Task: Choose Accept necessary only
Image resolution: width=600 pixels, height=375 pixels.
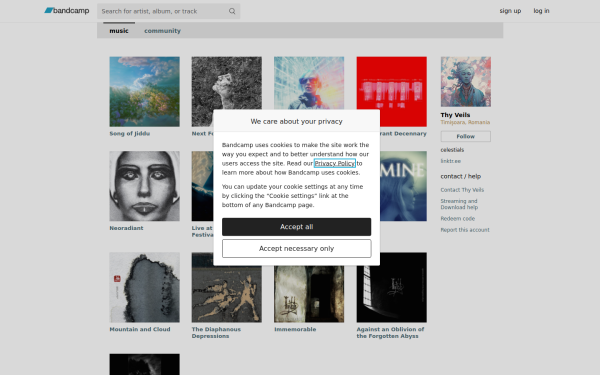Action: pyautogui.click(x=297, y=249)
